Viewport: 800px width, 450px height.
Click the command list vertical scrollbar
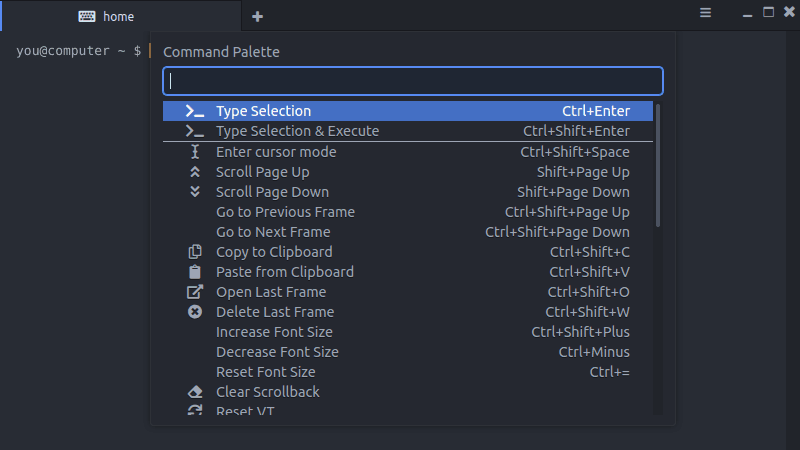pos(658,165)
